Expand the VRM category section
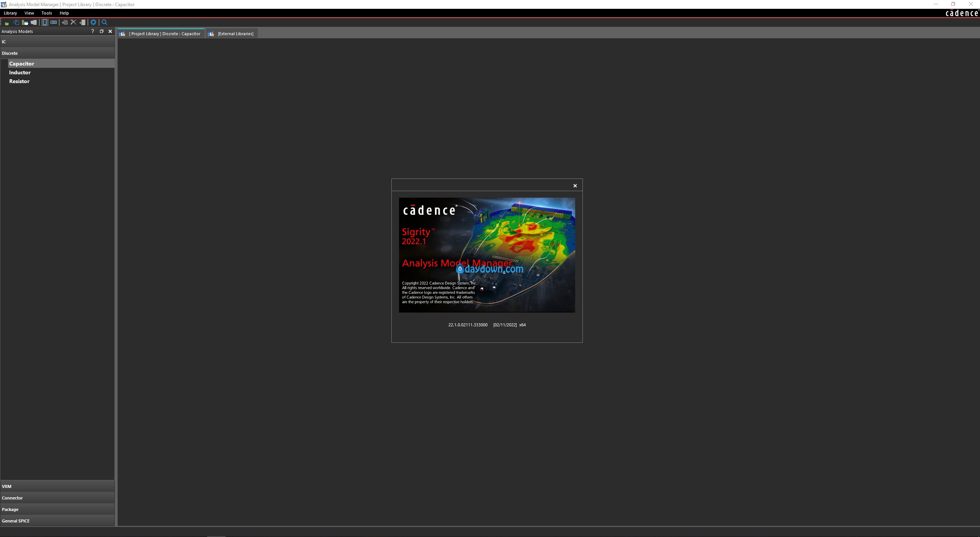 [x=57, y=486]
